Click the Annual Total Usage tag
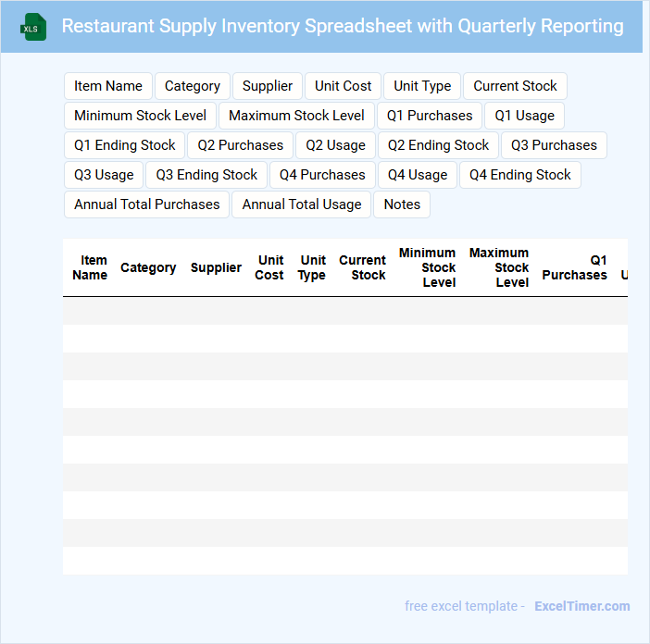650x644 pixels. point(301,204)
